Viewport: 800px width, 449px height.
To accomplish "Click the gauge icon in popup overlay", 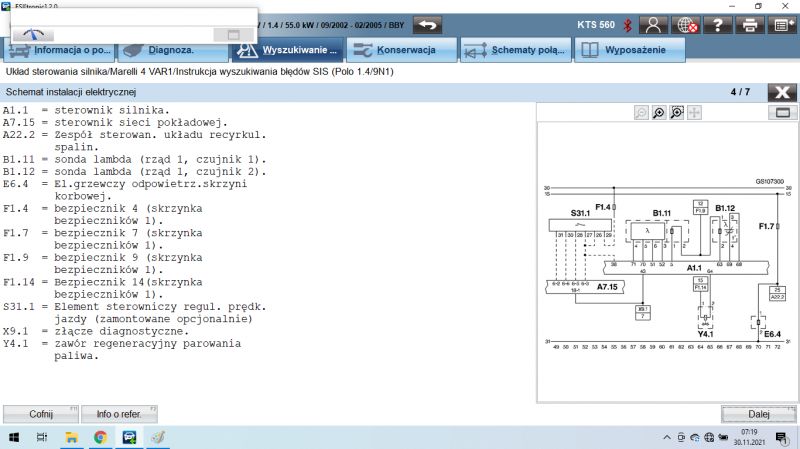I will 33,35.
